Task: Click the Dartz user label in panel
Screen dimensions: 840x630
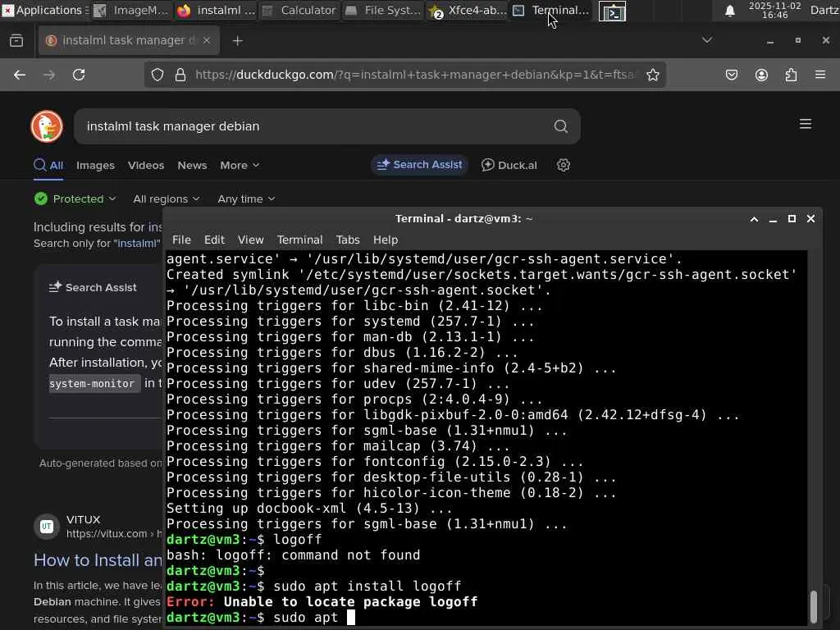Action: tap(824, 10)
